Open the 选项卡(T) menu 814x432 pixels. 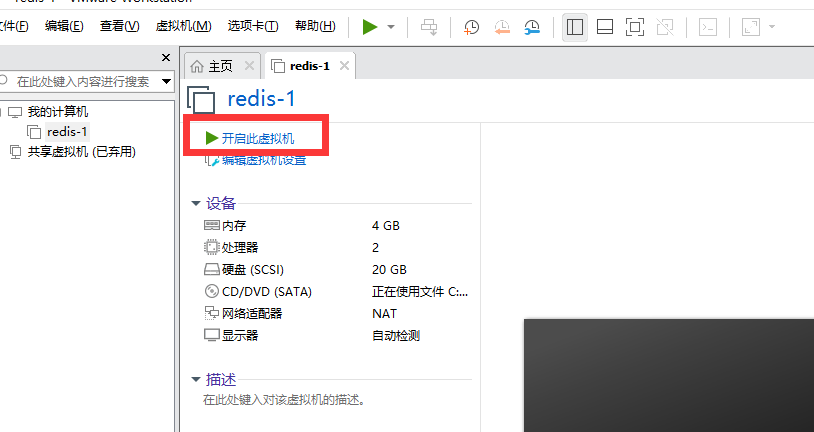253,26
